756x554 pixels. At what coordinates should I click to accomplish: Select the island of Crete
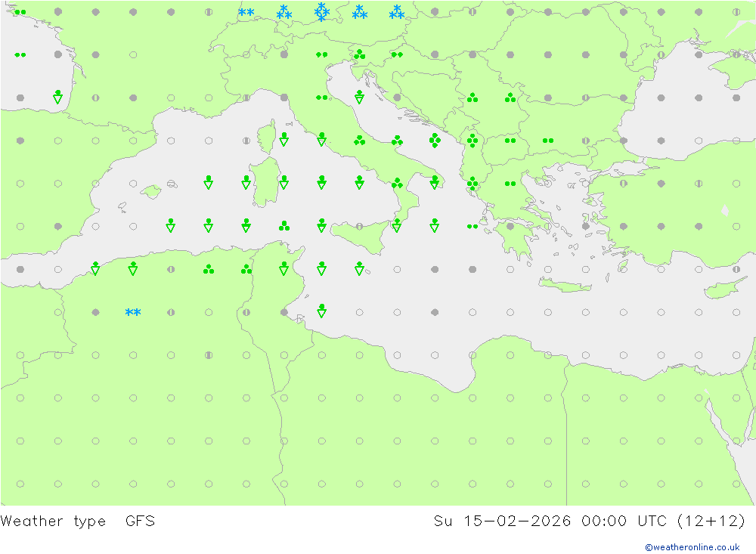coord(565,286)
